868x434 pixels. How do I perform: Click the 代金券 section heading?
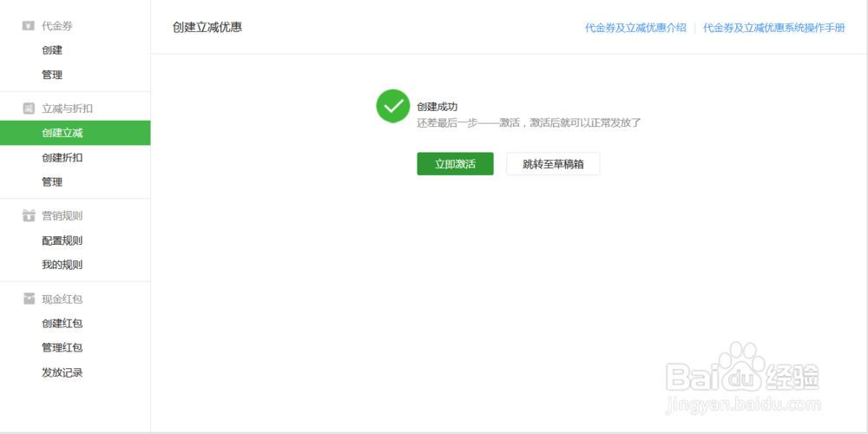coord(57,25)
